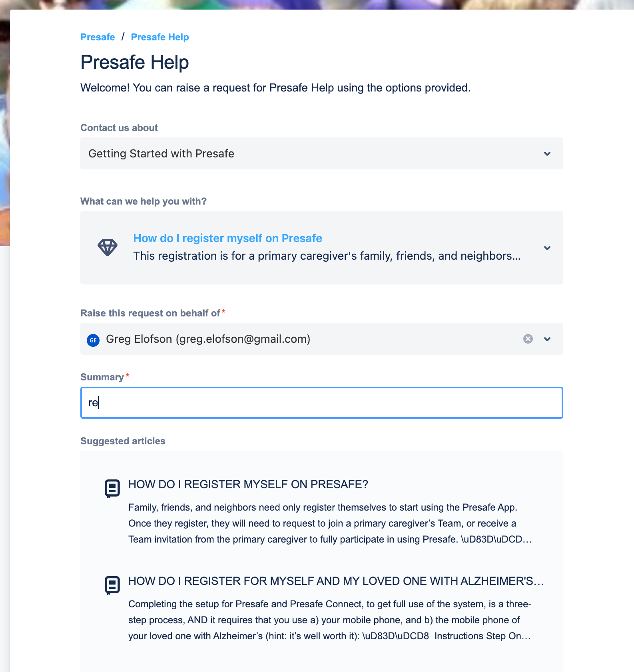This screenshot has height=672, width=634.
Task: Click the diamond icon beside register request type
Action: pyautogui.click(x=108, y=248)
